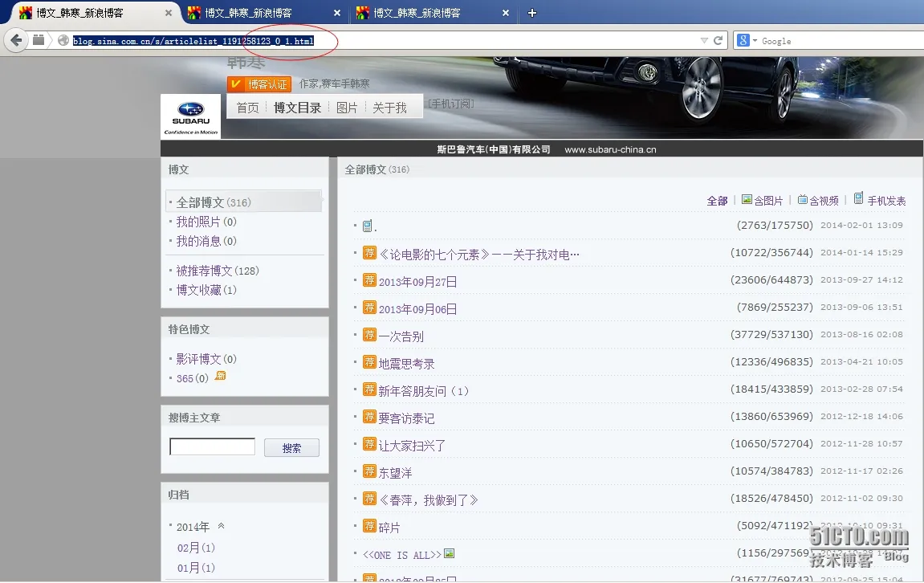Screen dimensions: 924x583
Task: Click the 搜索 button
Action: point(291,448)
